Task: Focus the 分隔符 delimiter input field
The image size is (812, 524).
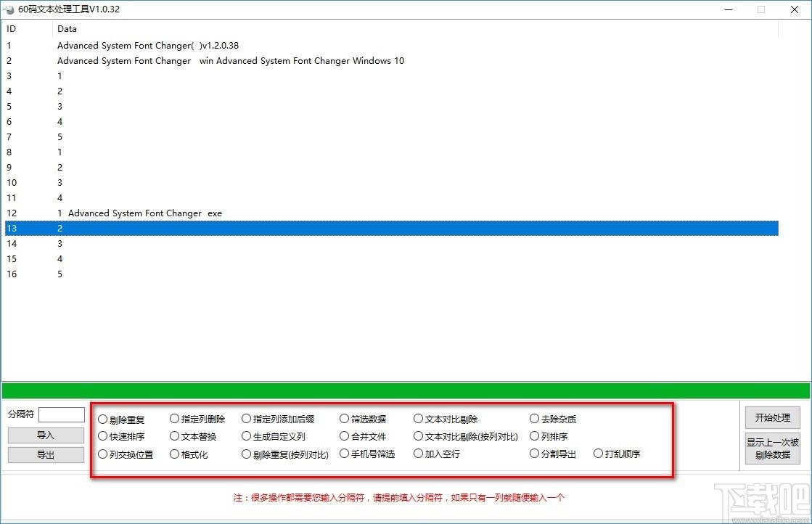Action: click(x=62, y=414)
